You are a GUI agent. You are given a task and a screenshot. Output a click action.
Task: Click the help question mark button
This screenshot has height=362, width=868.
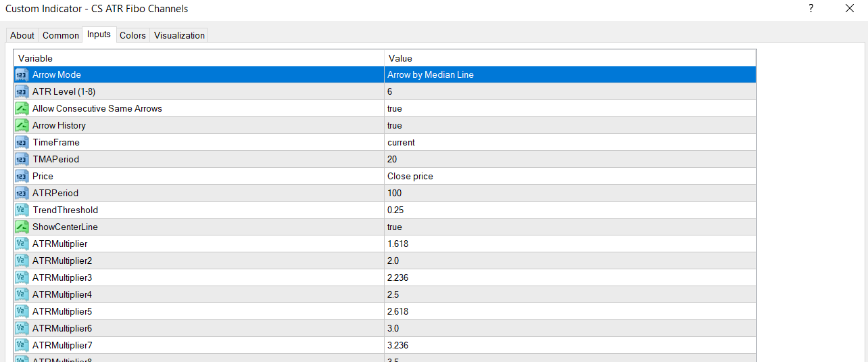(811, 9)
